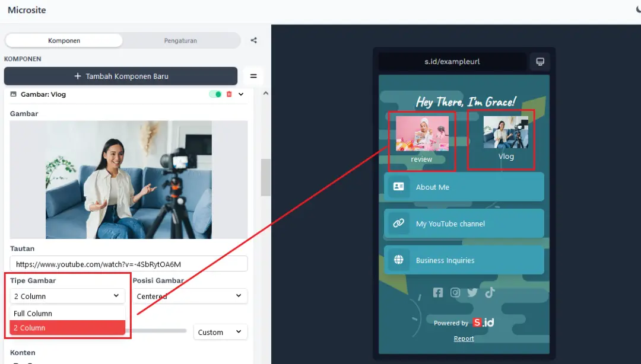The image size is (641, 364).
Task: Switch preview to desktop view
Action: (x=540, y=62)
